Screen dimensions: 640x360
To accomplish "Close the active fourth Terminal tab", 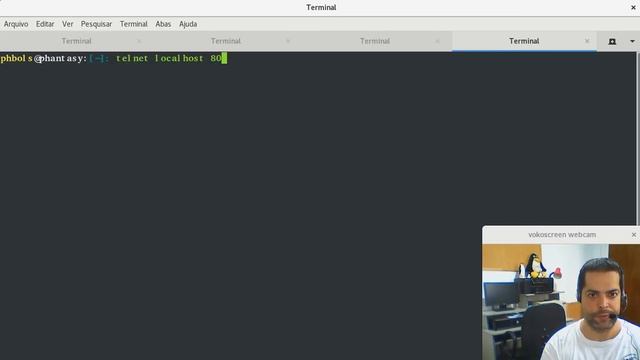I will coord(587,41).
